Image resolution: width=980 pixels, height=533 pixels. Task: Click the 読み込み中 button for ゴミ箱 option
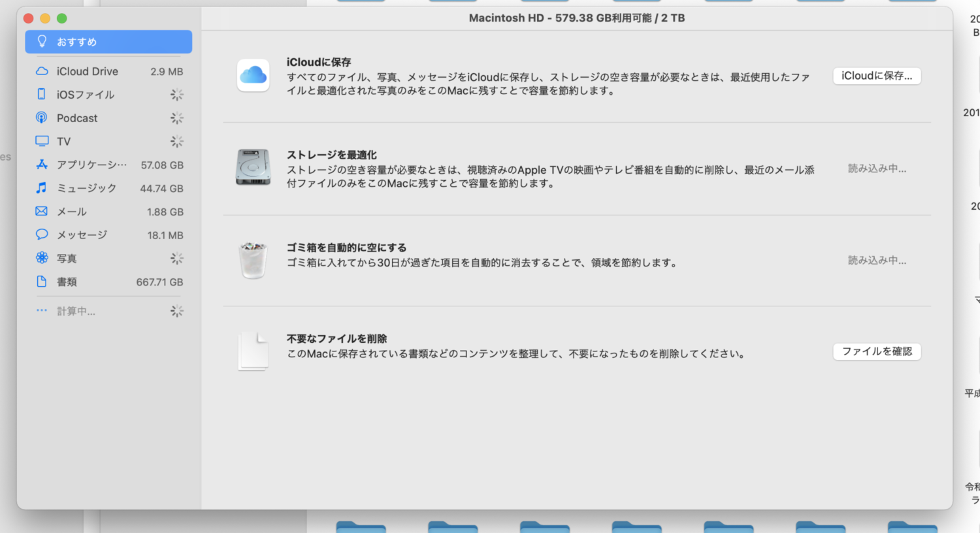[877, 261]
